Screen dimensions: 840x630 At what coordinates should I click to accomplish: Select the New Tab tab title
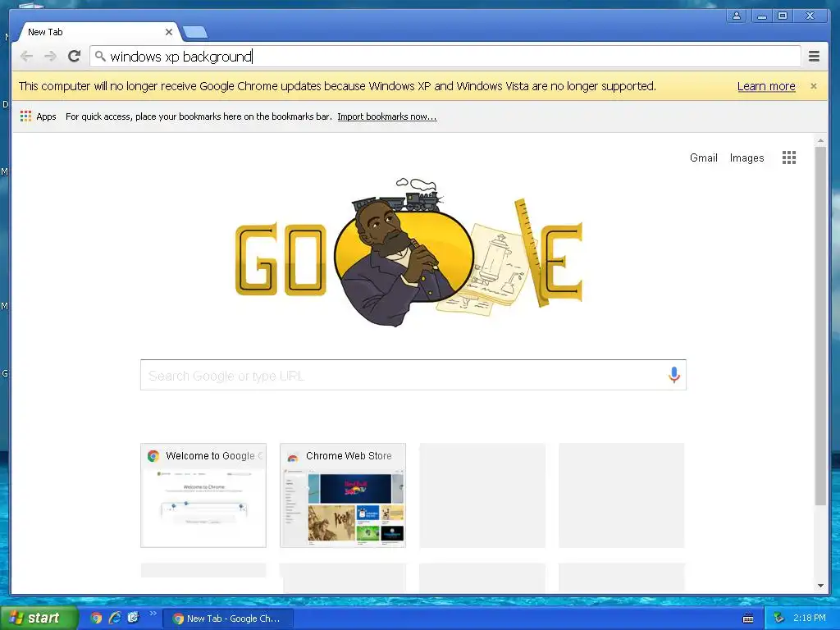tap(45, 32)
